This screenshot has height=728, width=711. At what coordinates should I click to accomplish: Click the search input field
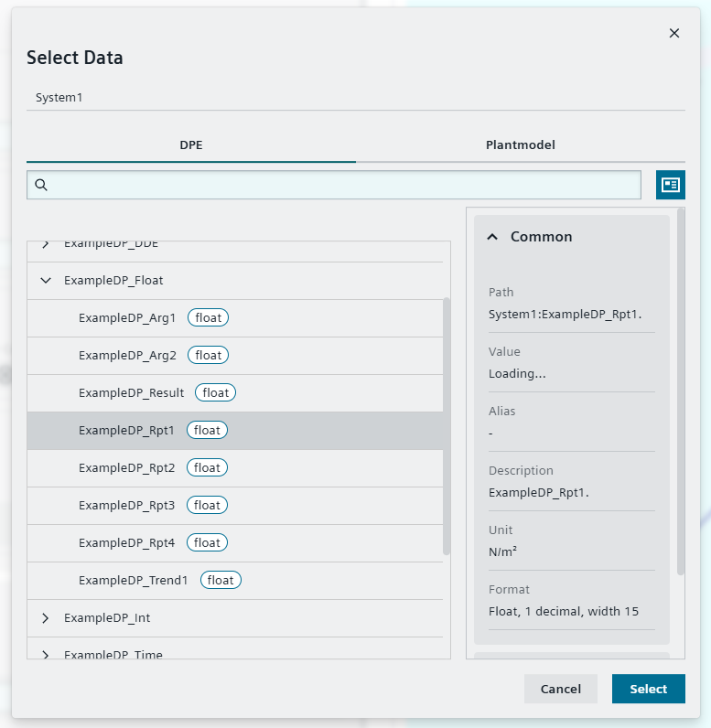tap(343, 185)
